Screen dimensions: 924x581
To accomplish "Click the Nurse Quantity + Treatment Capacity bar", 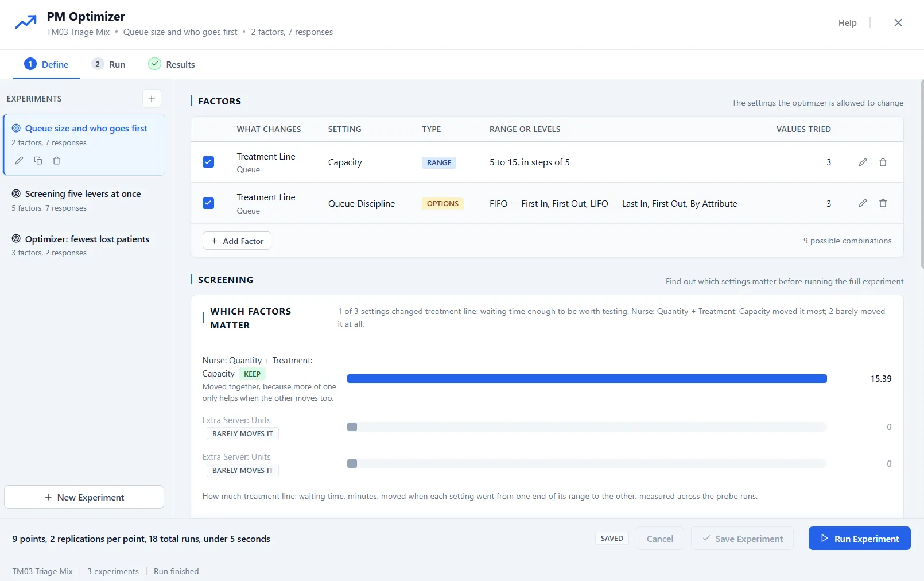I will 587,379.
